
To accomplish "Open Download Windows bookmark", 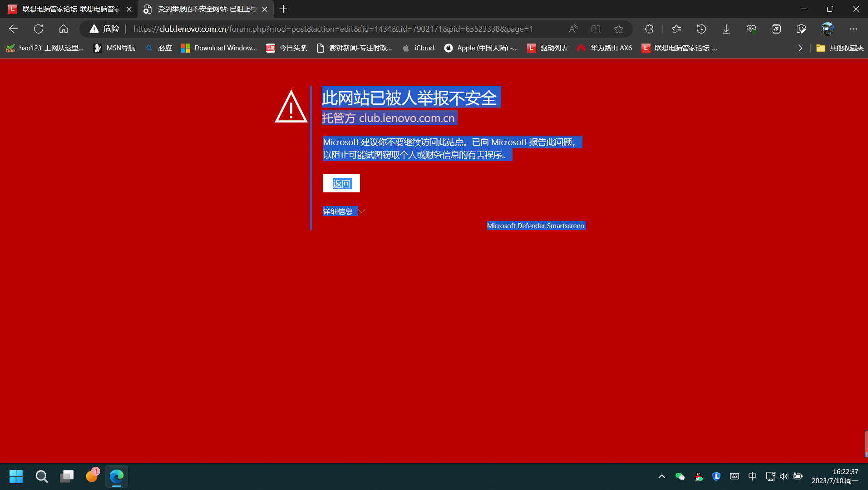I will click(x=219, y=48).
